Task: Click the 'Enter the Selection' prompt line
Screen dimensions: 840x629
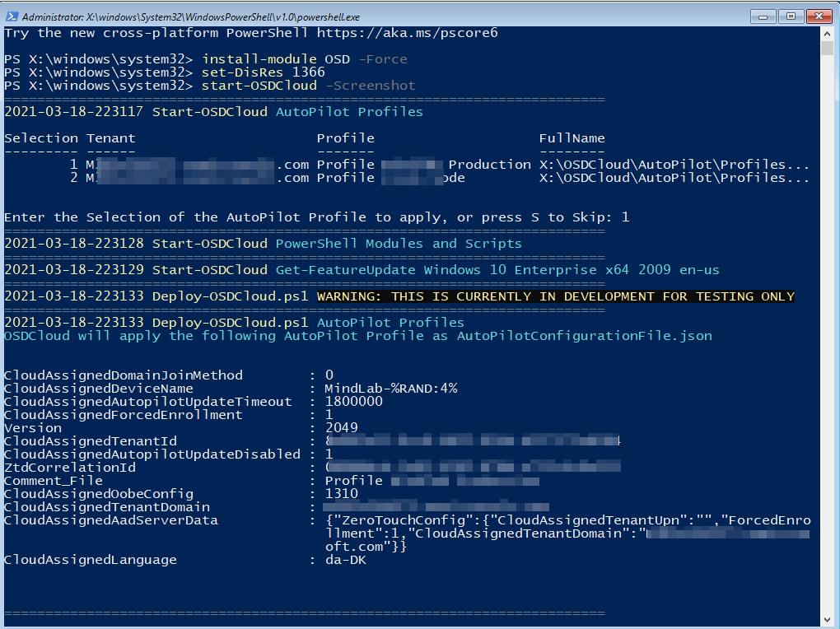Action: pos(316,217)
